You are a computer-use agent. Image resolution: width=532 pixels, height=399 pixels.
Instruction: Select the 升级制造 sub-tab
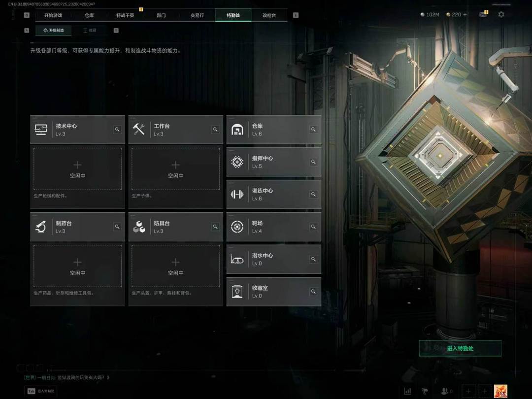[x=54, y=30]
